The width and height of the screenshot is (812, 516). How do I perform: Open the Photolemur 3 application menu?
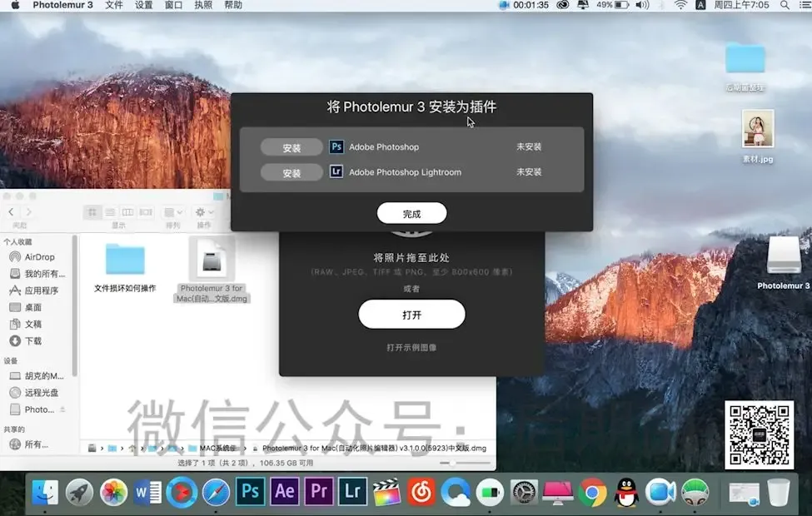click(x=62, y=5)
